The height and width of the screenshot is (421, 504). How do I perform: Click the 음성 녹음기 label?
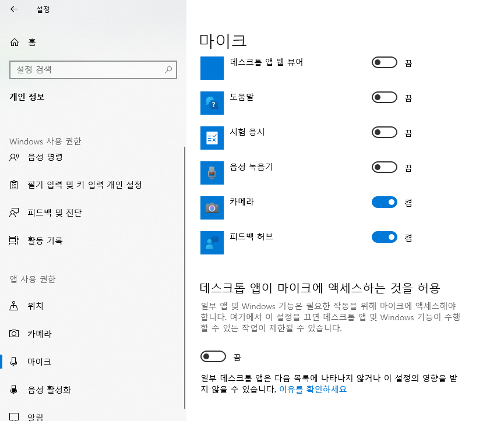tap(251, 167)
